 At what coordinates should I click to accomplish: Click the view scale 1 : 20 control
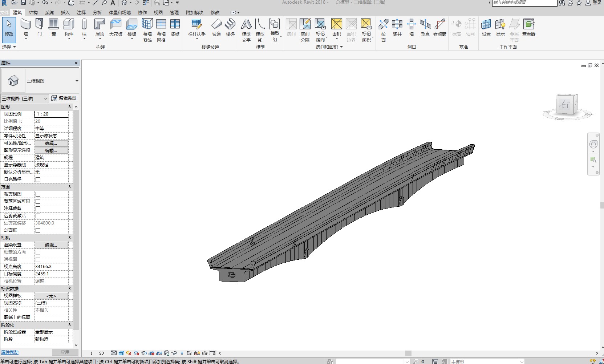(97, 353)
